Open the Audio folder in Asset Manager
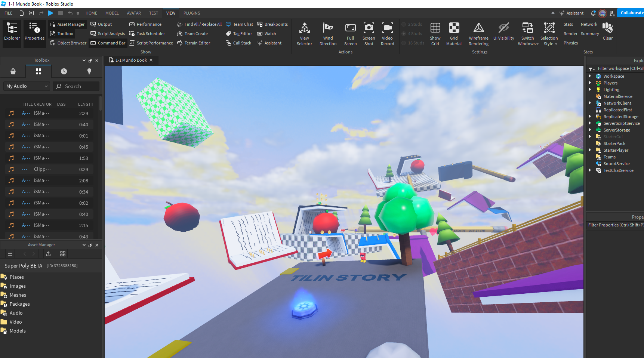 [x=16, y=313]
